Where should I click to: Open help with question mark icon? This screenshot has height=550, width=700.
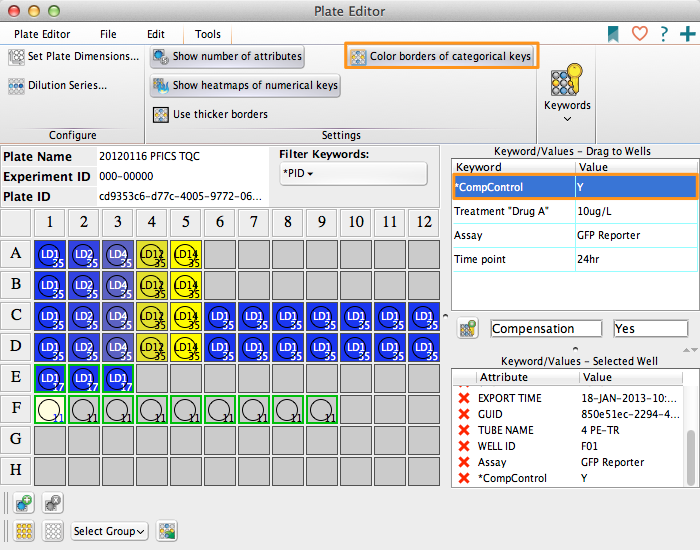click(664, 34)
